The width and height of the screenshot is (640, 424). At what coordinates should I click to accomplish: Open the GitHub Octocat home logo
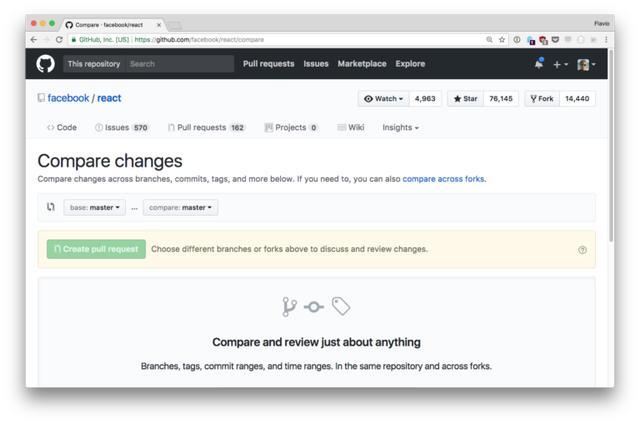coord(45,64)
